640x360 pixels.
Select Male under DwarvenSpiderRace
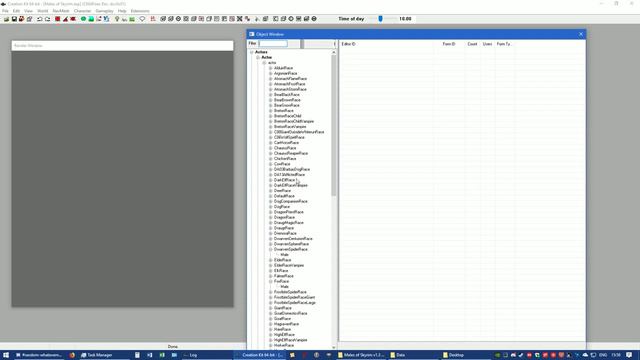[x=284, y=255]
